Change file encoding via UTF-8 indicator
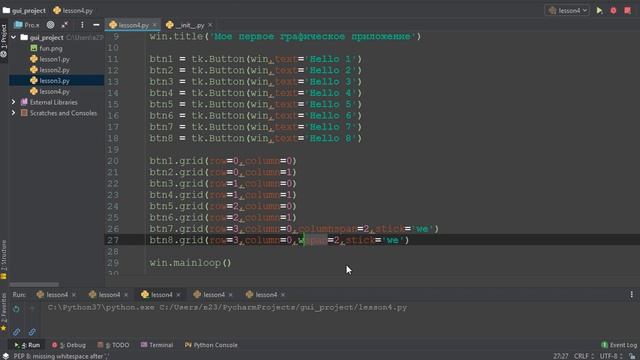 610,356
